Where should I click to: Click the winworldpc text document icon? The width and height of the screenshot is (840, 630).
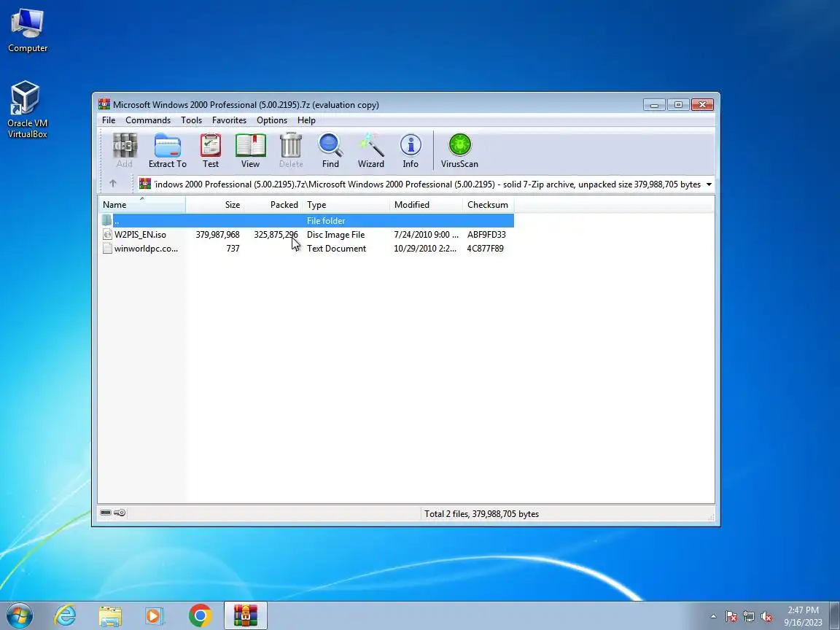point(107,249)
